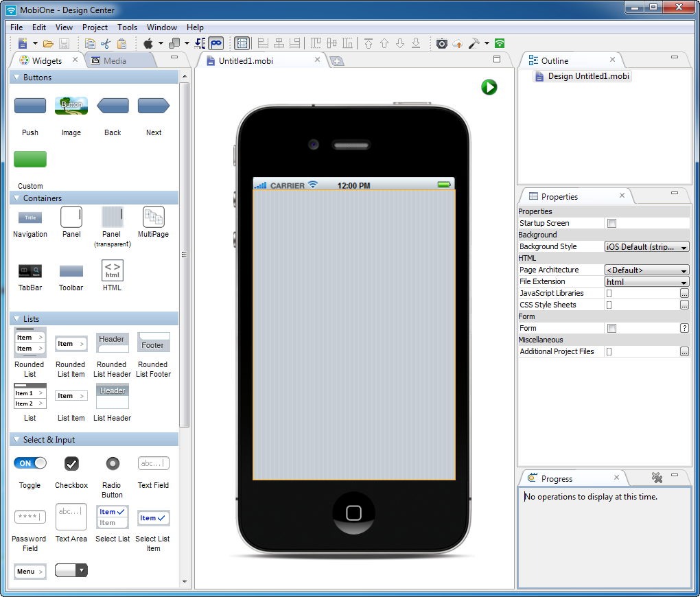Click the camera screenshot toolbar icon

click(x=441, y=43)
